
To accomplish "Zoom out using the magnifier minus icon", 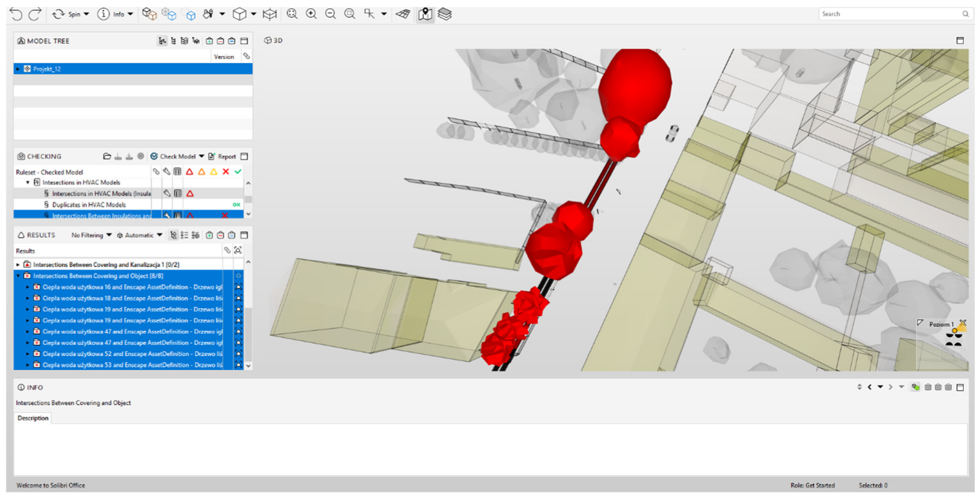I will [330, 14].
